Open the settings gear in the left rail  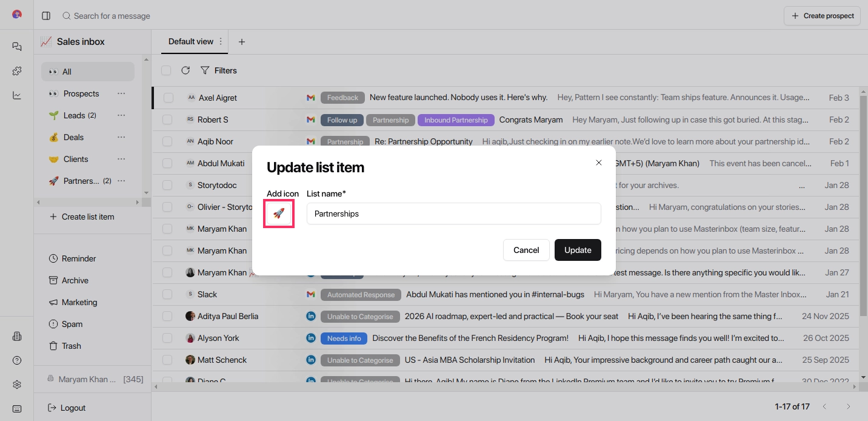click(x=16, y=384)
